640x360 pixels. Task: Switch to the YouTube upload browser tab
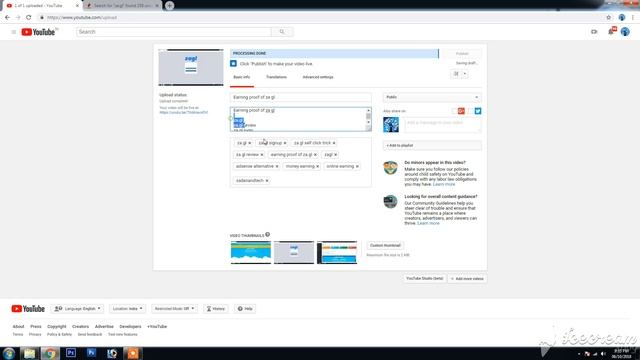(41, 6)
